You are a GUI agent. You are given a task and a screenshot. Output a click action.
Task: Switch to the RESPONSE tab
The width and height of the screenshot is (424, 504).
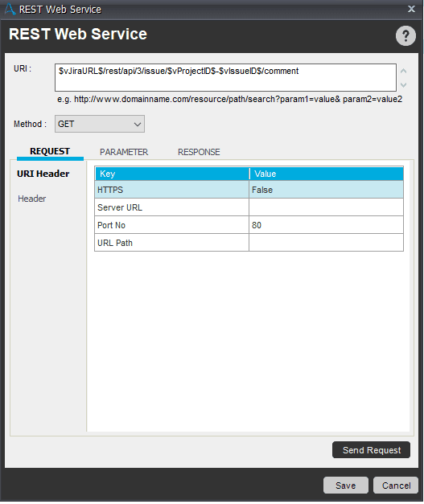coord(199,152)
